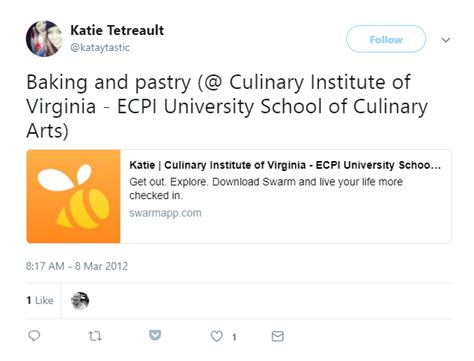Screen dimensions: 474x361
Task: Send tweet via envelope message icon
Action: [278, 336]
